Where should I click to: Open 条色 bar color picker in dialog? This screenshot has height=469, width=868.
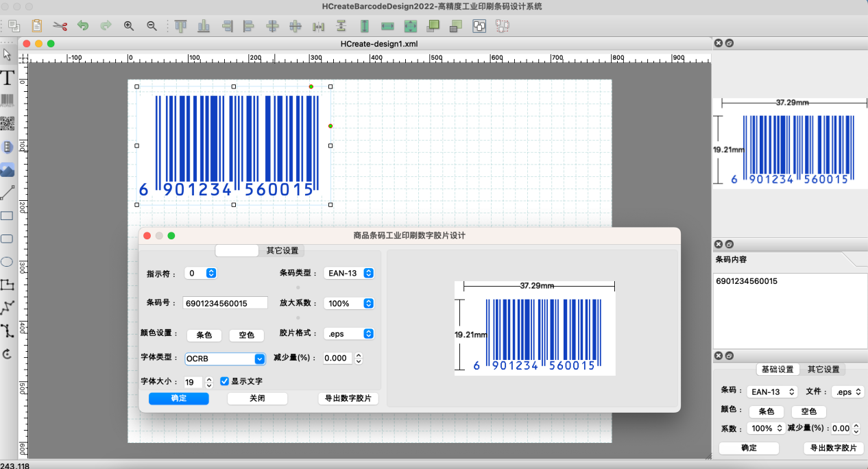(204, 335)
